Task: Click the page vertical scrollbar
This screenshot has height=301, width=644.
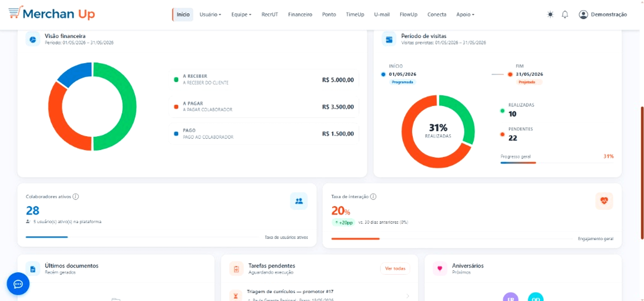Action: pos(642,173)
